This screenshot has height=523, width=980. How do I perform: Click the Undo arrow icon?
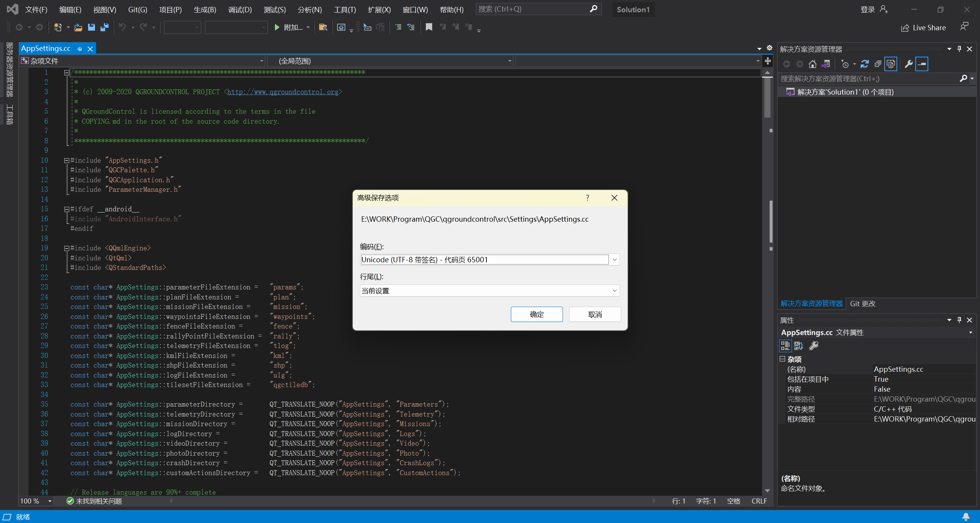tap(123, 27)
